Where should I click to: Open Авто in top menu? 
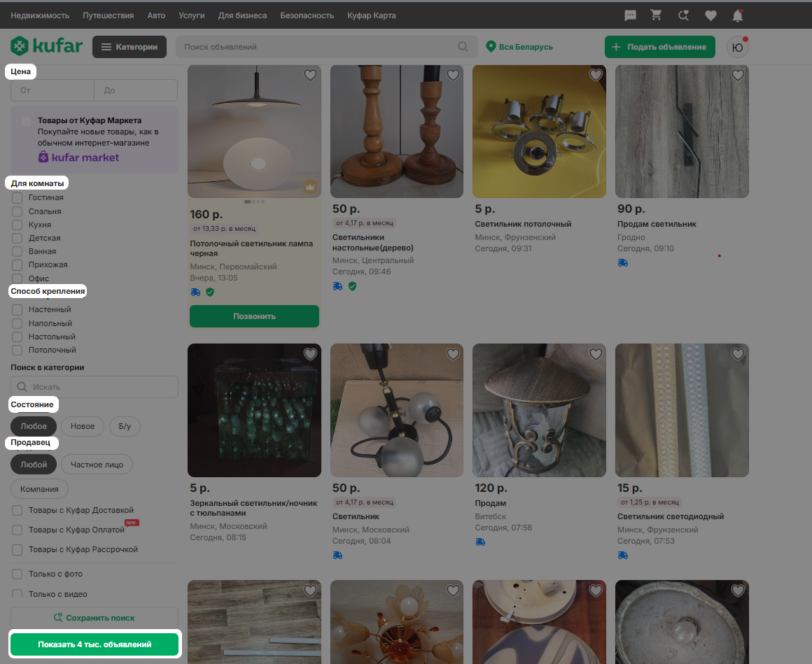(x=156, y=15)
